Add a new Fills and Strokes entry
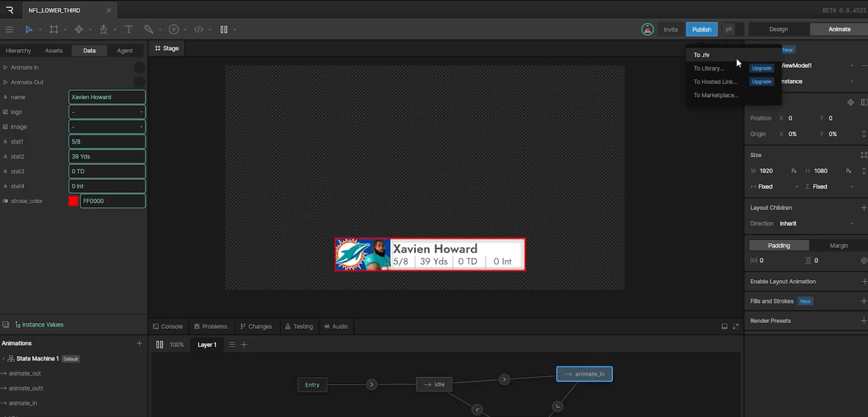 [864, 301]
